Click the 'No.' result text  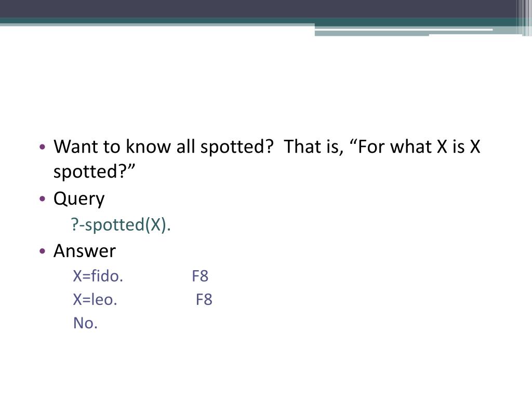point(86,323)
